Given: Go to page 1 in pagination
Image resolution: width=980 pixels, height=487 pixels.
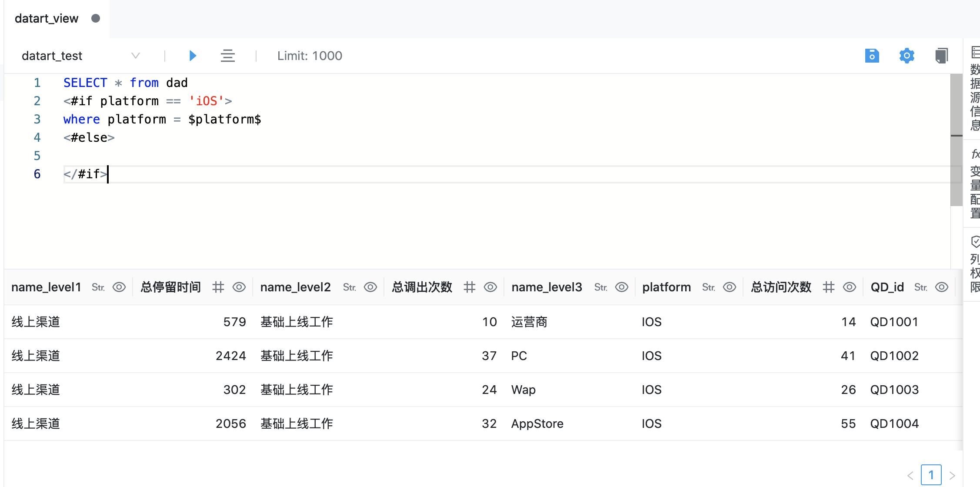Looking at the screenshot, I should tap(931, 475).
